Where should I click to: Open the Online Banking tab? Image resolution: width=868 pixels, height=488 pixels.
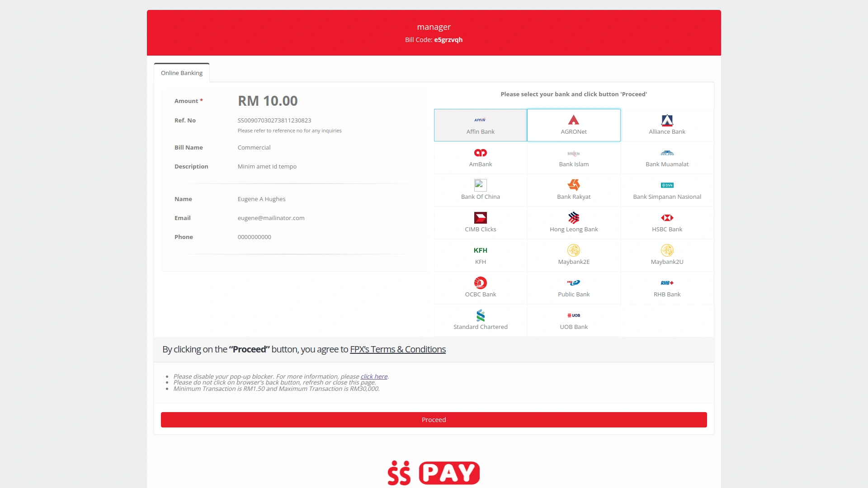click(x=182, y=73)
